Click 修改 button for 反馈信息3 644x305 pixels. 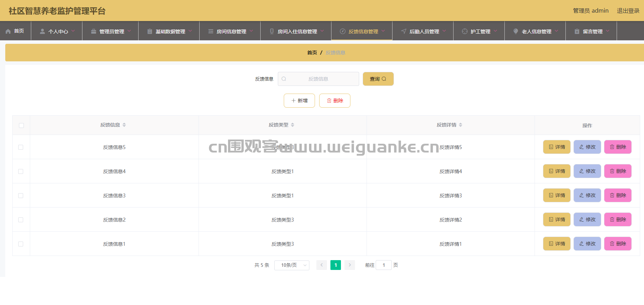pos(587,195)
